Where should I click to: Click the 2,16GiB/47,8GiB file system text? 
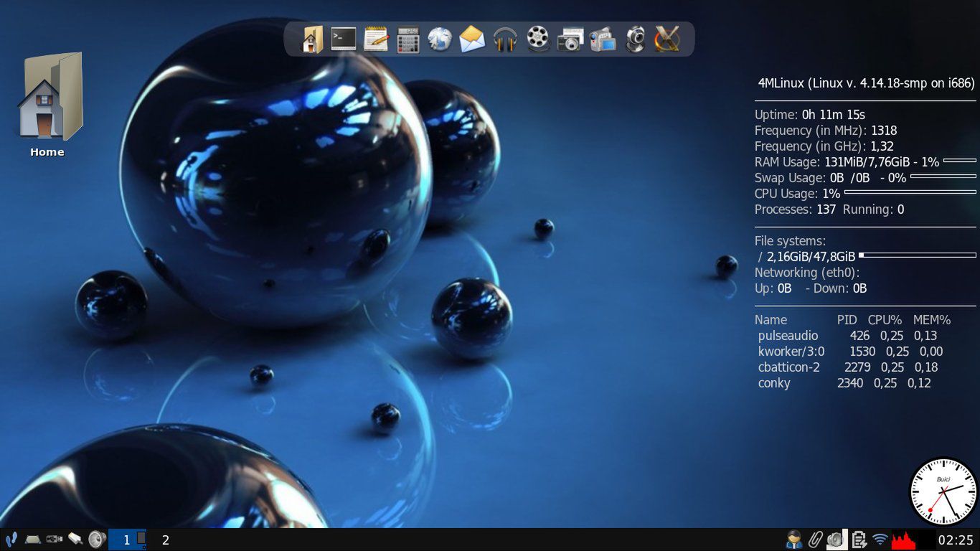click(811, 257)
